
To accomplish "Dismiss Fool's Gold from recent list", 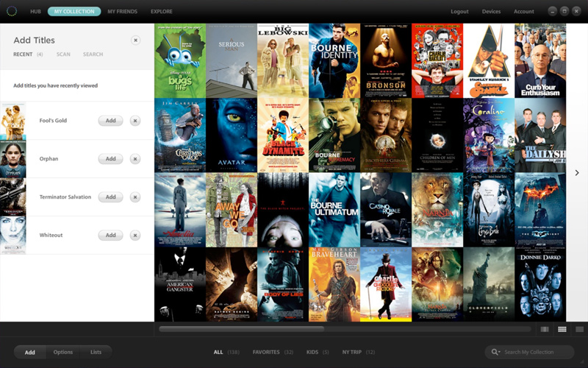I will [135, 121].
